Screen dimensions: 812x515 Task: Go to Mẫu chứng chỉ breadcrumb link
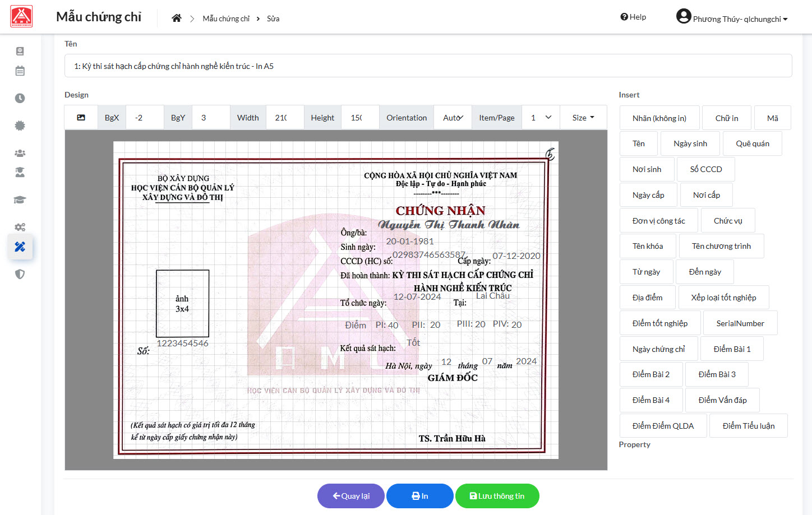(x=226, y=18)
